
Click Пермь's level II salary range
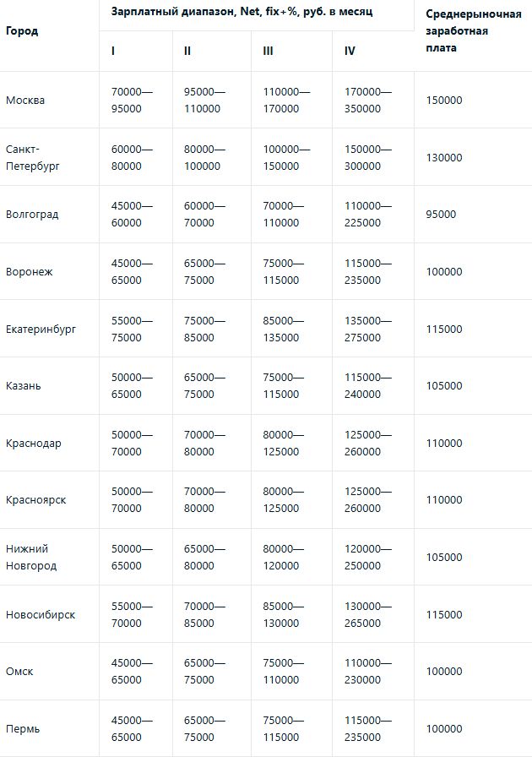pos(205,728)
